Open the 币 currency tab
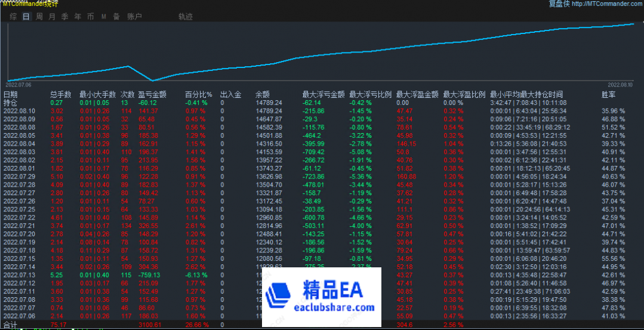Image resolution: width=644 pixels, height=330 pixels. pyautogui.click(x=90, y=17)
